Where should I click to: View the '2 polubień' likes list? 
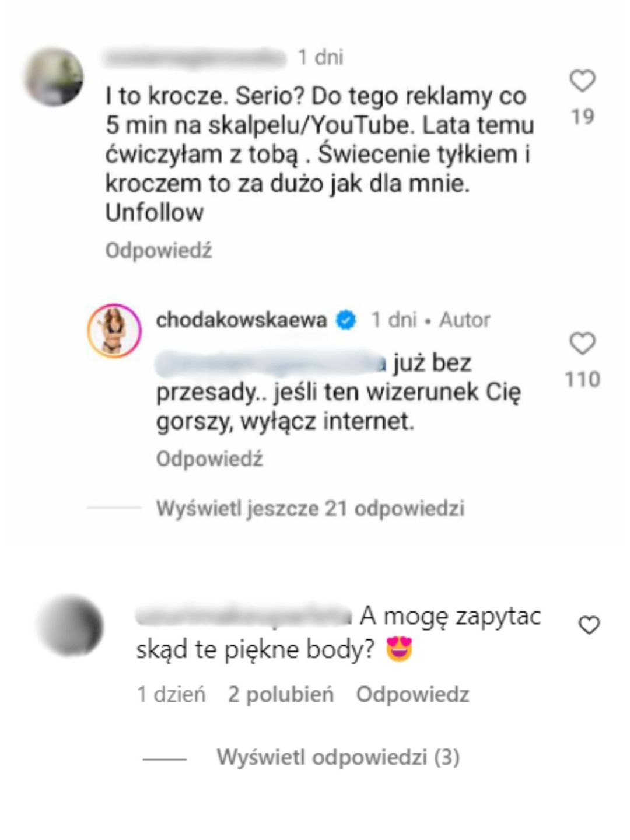point(281,694)
